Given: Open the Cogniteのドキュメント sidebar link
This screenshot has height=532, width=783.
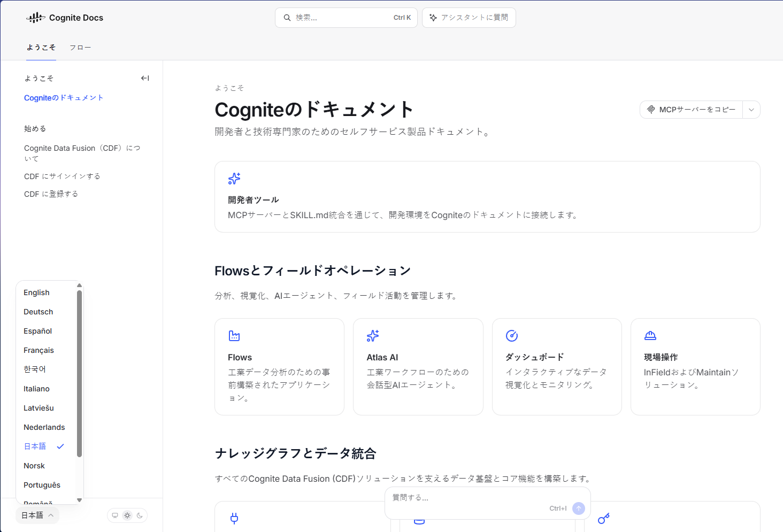Looking at the screenshot, I should 64,98.
